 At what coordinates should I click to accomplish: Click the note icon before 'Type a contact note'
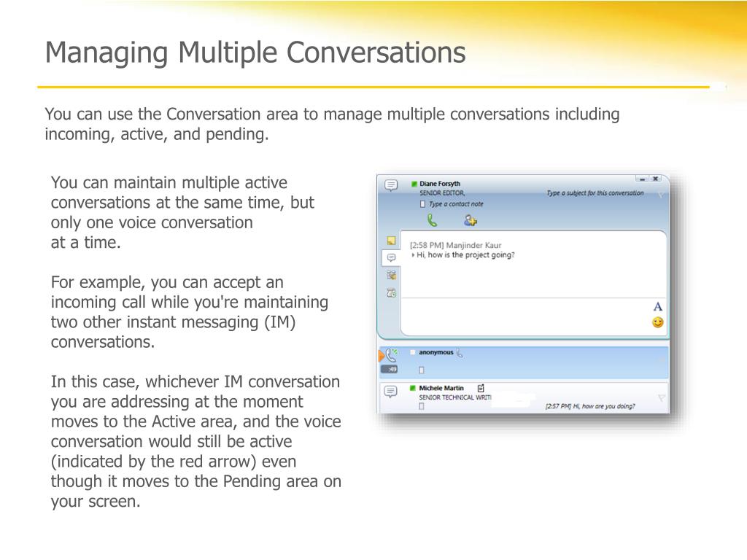(422, 204)
